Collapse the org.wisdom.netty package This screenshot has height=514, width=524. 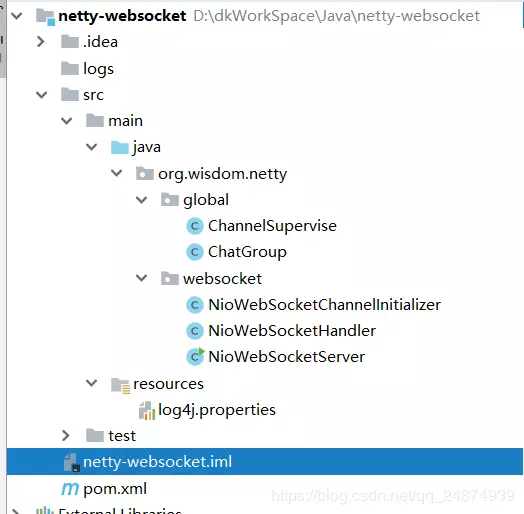[117, 173]
